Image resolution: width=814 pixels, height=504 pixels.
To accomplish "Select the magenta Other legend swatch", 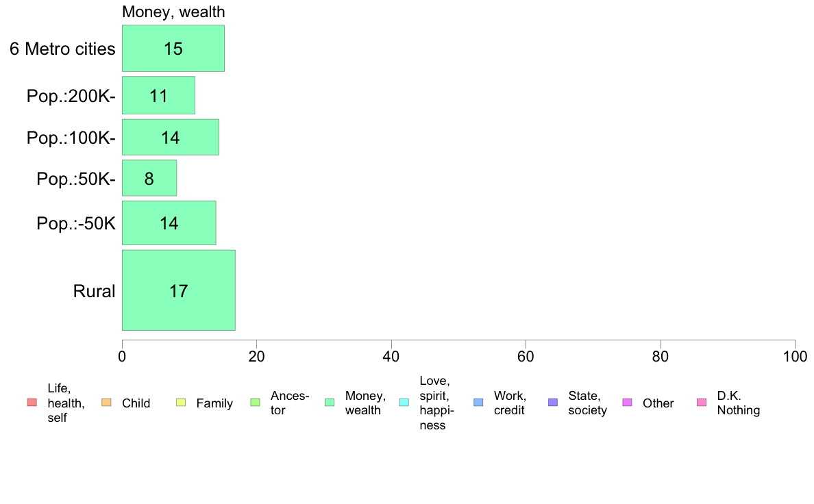I will click(627, 402).
